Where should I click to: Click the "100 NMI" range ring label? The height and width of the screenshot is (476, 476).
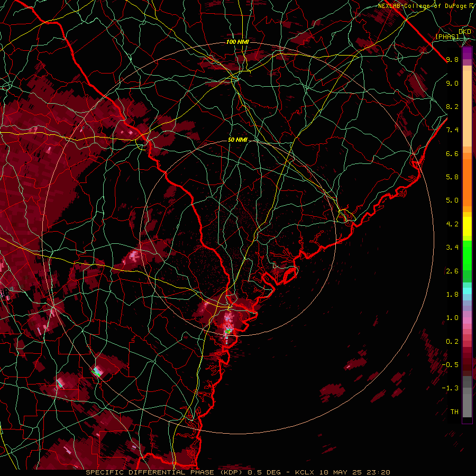click(237, 42)
